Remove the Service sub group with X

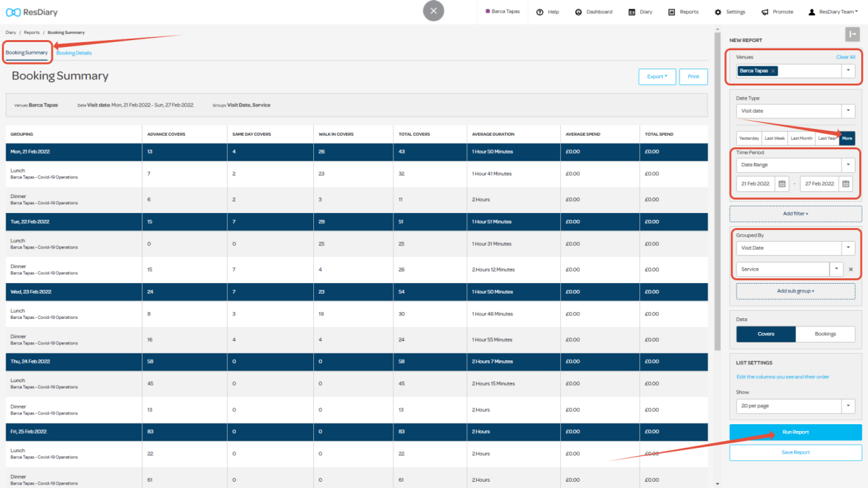click(x=850, y=269)
